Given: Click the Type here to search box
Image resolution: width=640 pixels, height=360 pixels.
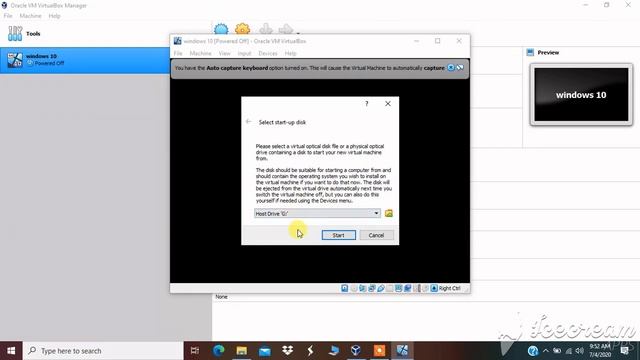Looking at the screenshot, I should (x=103, y=351).
